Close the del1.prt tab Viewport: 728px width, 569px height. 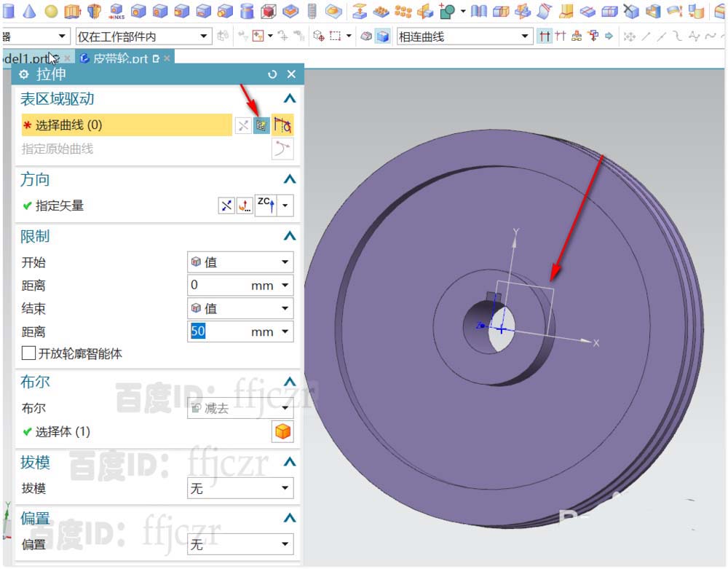pos(67,58)
